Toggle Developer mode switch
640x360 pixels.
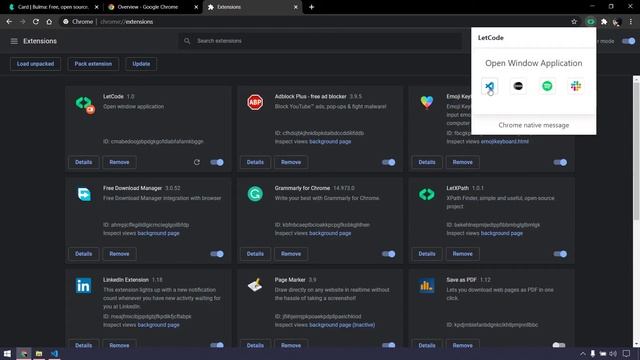click(x=628, y=41)
